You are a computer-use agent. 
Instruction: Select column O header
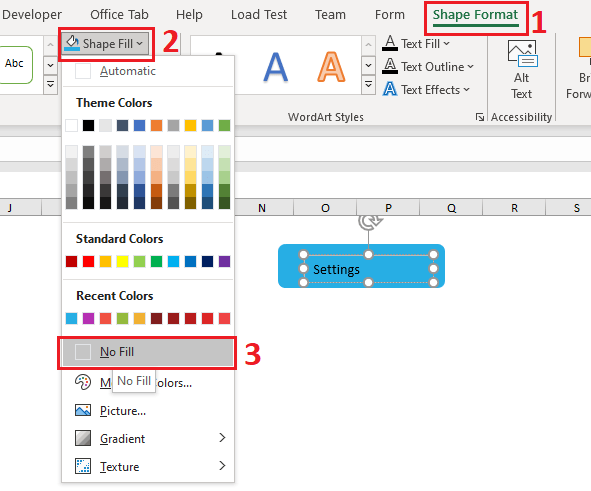point(325,208)
